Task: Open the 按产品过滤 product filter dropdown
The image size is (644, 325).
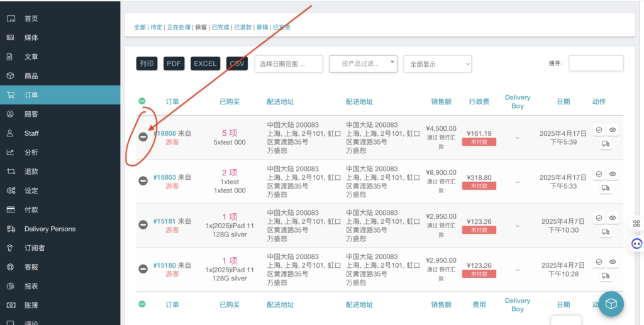Action: pos(363,63)
